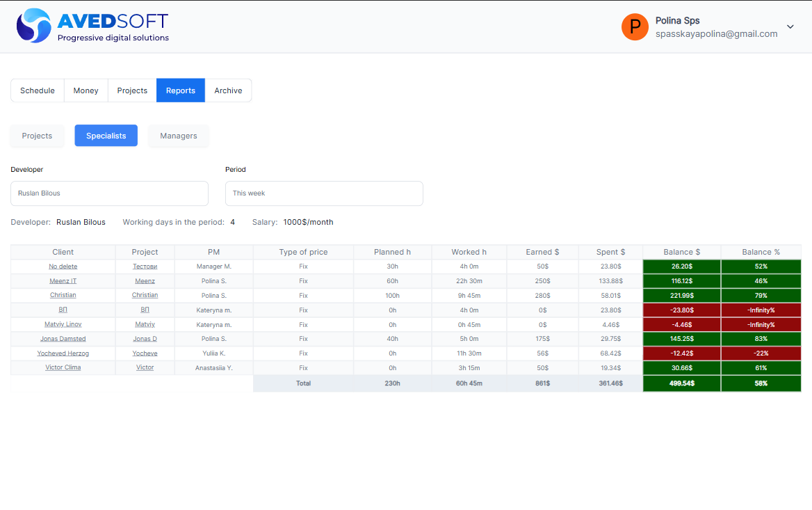Open the Meenz IT client link
The width and height of the screenshot is (812, 510).
(63, 281)
